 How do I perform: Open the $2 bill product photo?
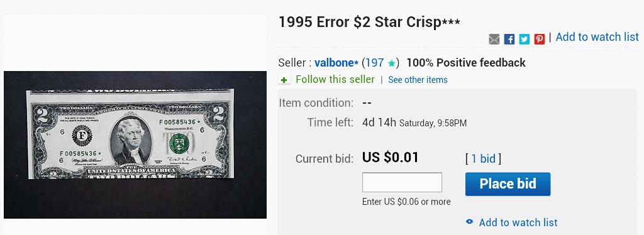click(135, 145)
